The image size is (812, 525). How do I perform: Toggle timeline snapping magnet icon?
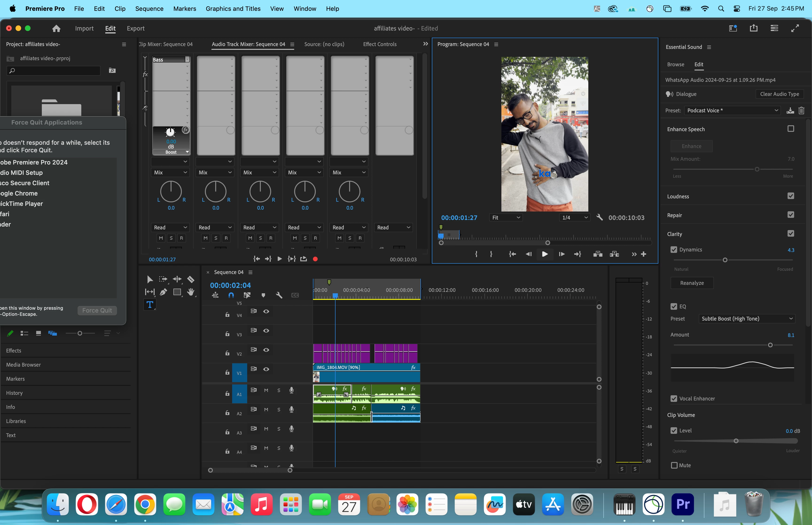[231, 295]
